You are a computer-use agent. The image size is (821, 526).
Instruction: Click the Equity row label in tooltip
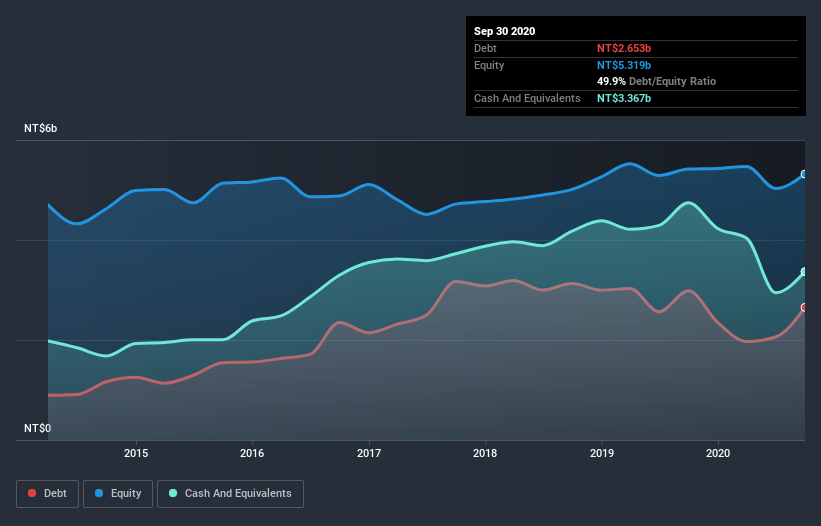(x=489, y=65)
